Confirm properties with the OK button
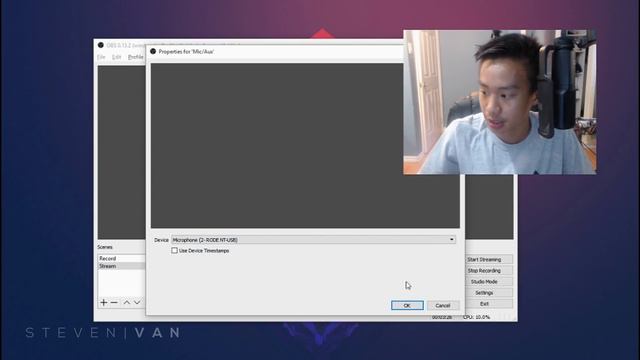This screenshot has height=360, width=640. [407, 305]
